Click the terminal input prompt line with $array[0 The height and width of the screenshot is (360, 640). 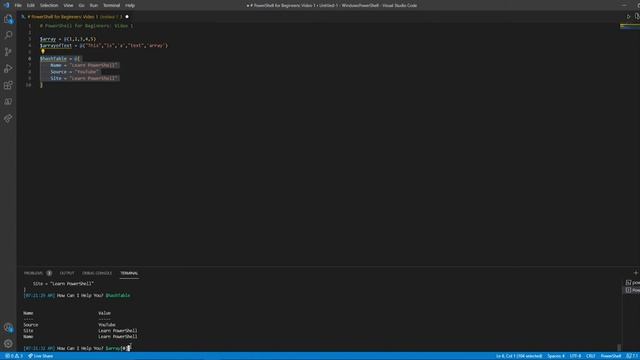[77, 348]
